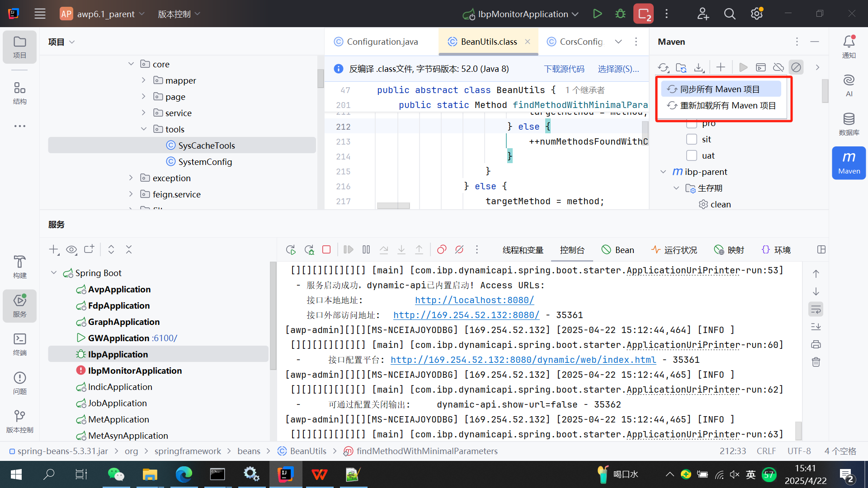Collapse the core folder
This screenshot has width=868, height=488.
(x=131, y=64)
